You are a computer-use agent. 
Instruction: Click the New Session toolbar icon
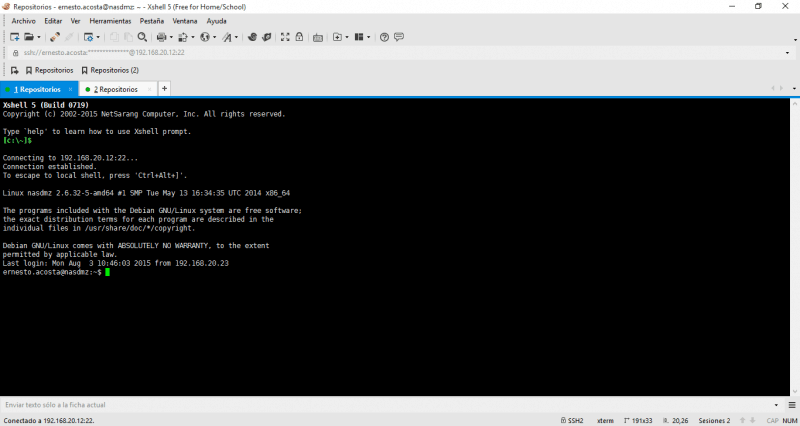click(x=15, y=37)
